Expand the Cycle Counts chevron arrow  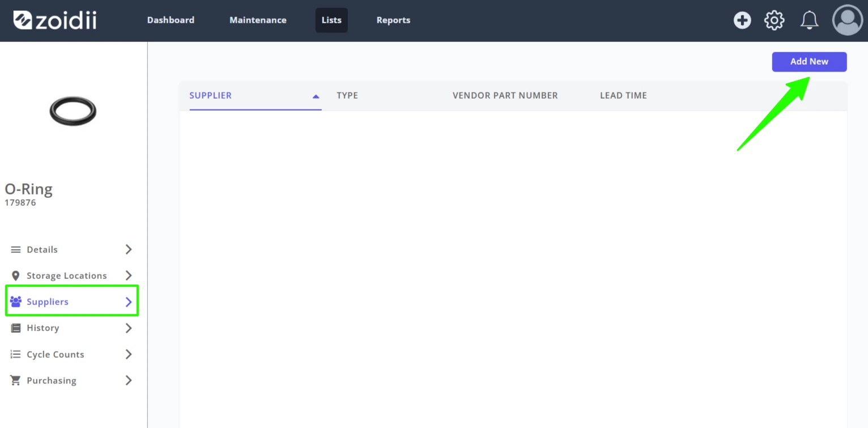pyautogui.click(x=129, y=354)
